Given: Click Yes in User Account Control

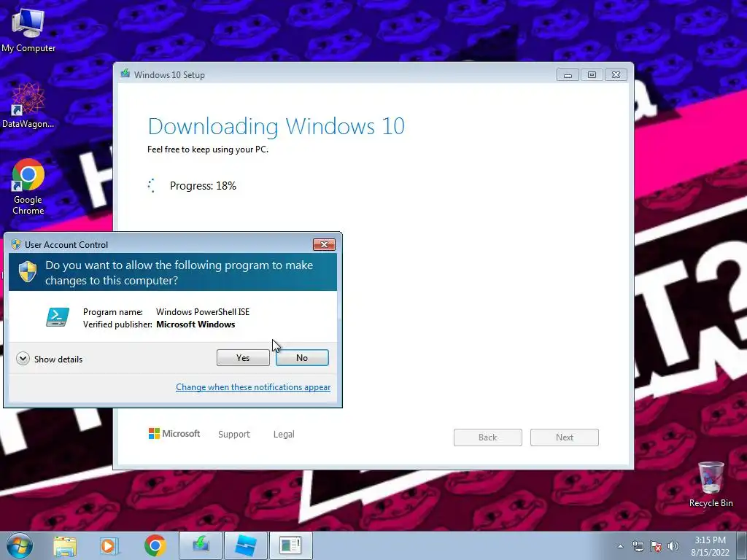Looking at the screenshot, I should coord(243,357).
